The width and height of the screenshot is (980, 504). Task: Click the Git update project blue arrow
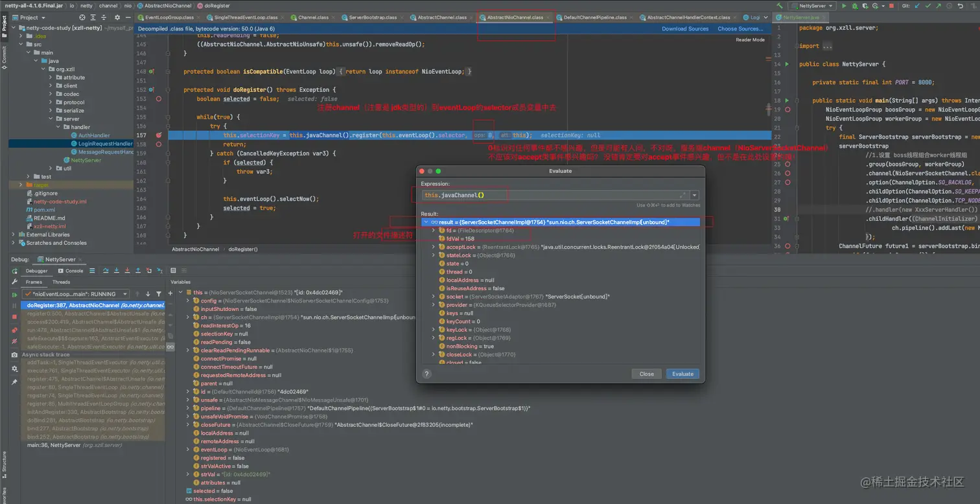917,6
